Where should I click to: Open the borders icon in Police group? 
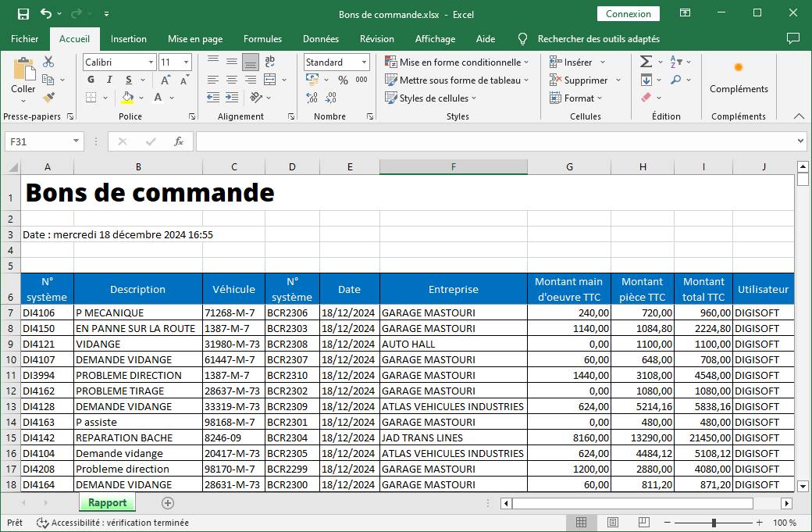coord(91,98)
